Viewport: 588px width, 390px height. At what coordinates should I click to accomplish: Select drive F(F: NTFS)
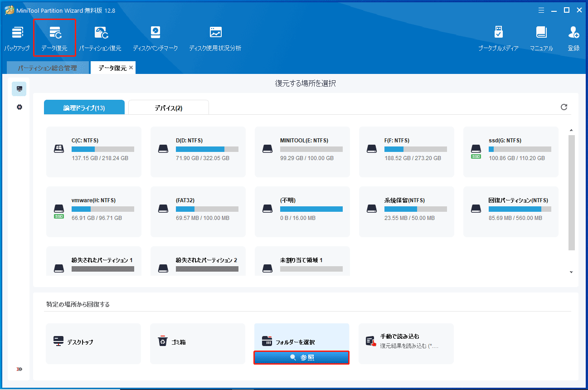click(407, 151)
